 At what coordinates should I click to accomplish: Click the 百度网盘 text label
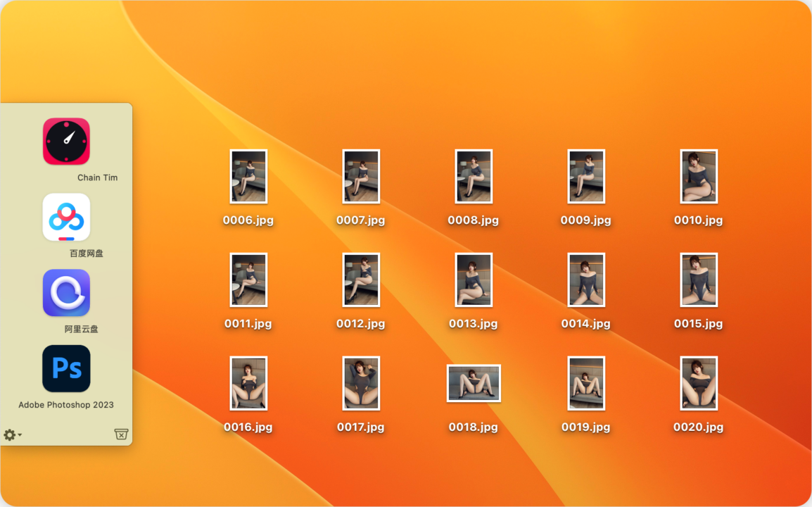pyautogui.click(x=87, y=253)
